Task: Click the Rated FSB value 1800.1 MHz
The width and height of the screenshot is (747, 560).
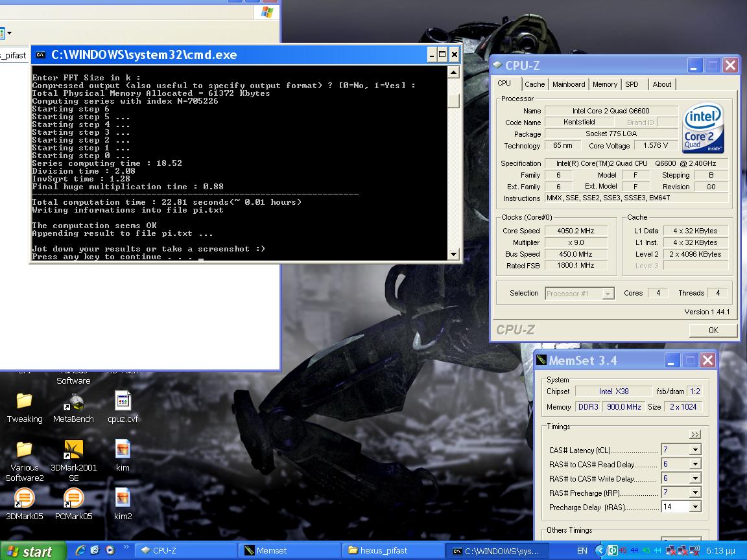Action: 576,266
